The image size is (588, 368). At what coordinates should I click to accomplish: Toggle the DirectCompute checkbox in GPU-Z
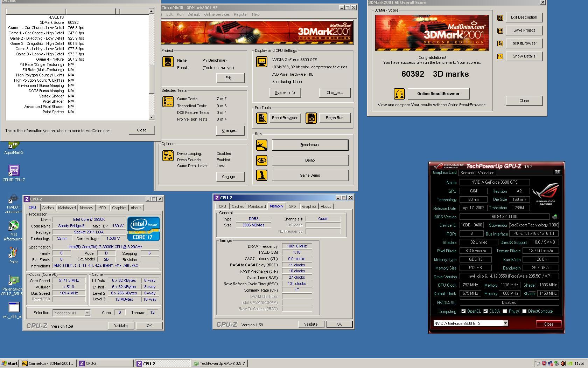point(524,311)
